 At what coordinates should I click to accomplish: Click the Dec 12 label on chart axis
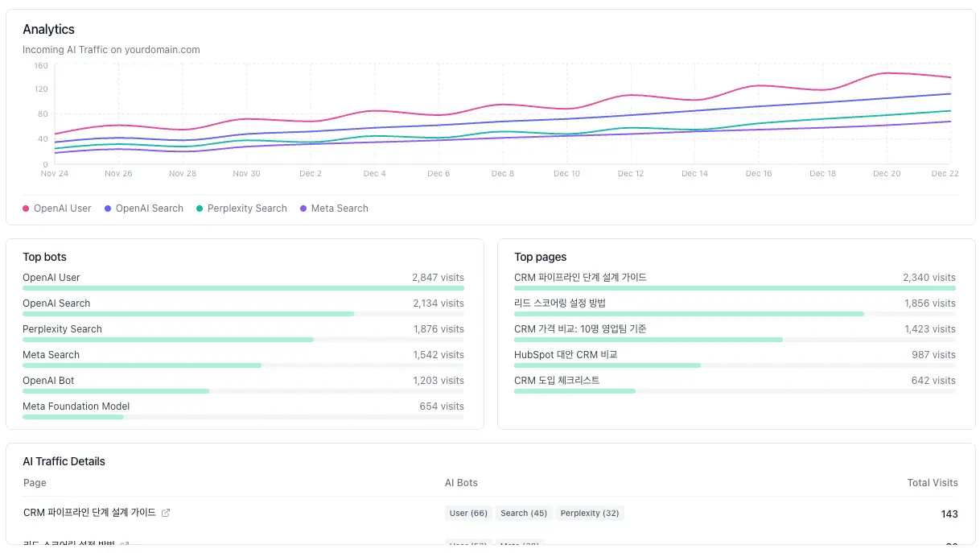click(x=631, y=174)
